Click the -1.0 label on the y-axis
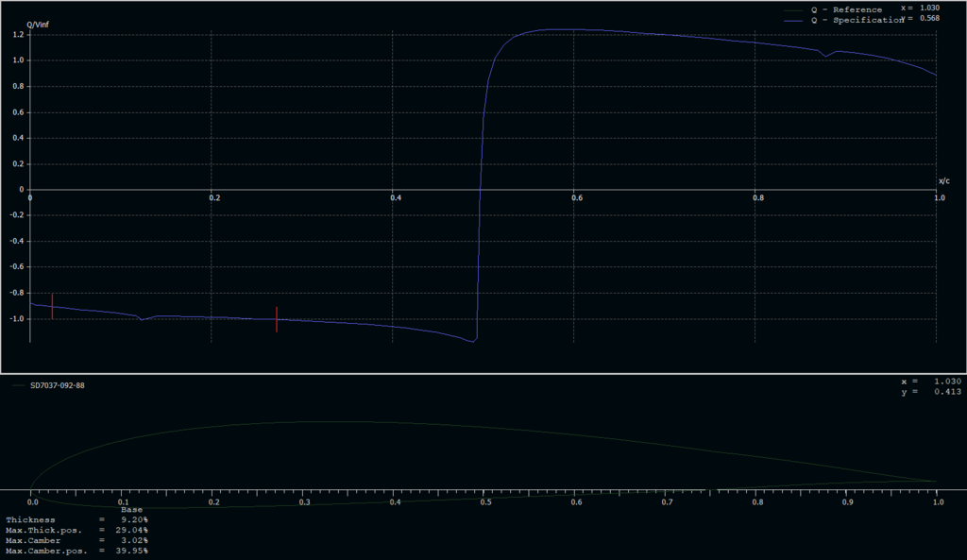Image resolution: width=967 pixels, height=560 pixels. click(16, 319)
